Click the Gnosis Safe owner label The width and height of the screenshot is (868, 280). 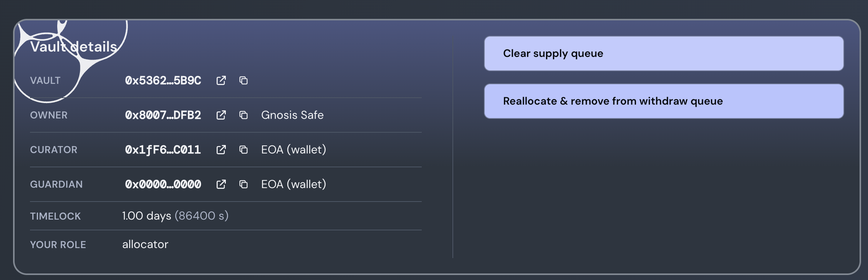point(293,115)
